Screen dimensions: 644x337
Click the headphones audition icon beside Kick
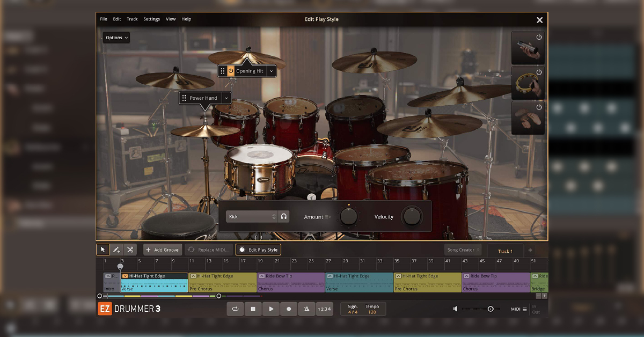tap(284, 217)
